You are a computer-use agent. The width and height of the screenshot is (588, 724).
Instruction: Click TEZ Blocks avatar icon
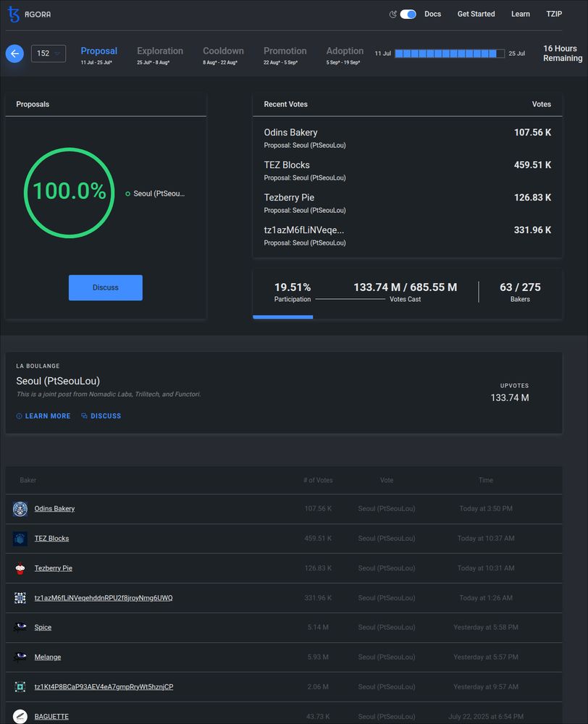(x=20, y=539)
